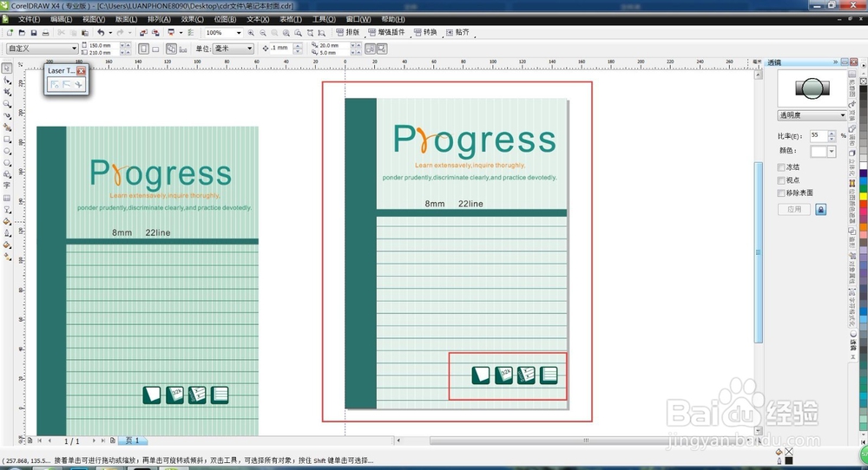Expand the application launcher dropdown arrow
The width and height of the screenshot is (868, 470).
(181, 33)
